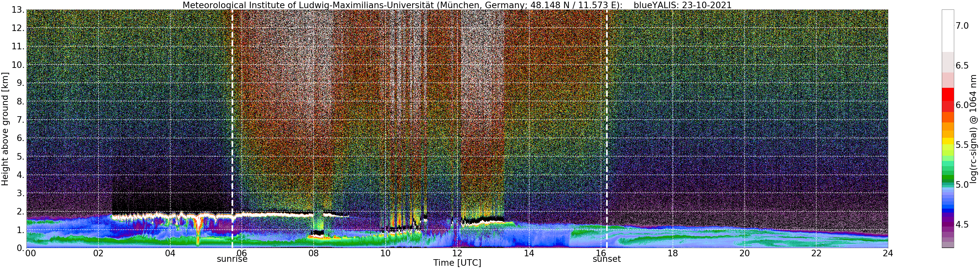
Task: Click the time axis tick label 12
Action: (x=457, y=253)
